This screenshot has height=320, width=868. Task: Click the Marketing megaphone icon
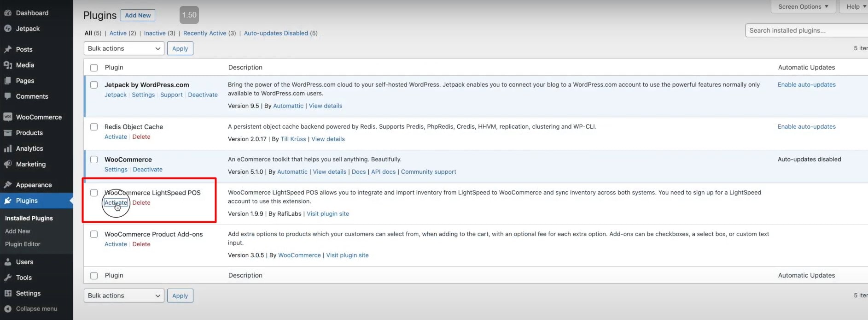tap(8, 164)
